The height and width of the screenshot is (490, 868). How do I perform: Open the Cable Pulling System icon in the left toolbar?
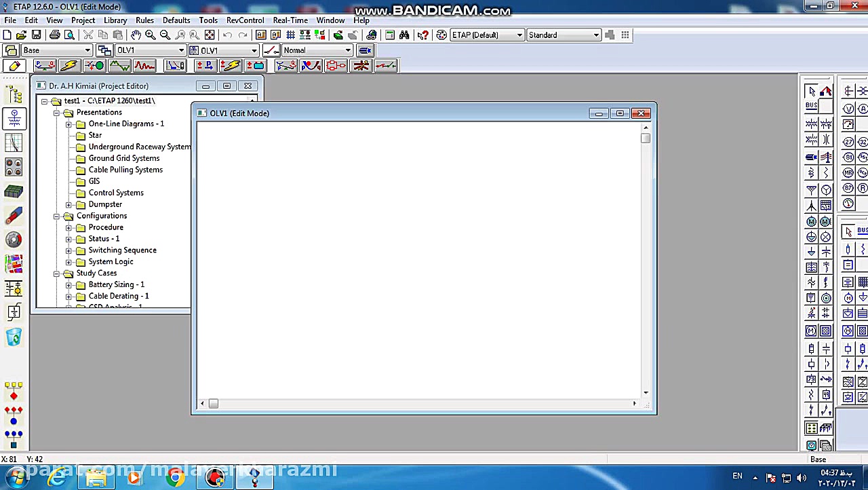(x=14, y=216)
